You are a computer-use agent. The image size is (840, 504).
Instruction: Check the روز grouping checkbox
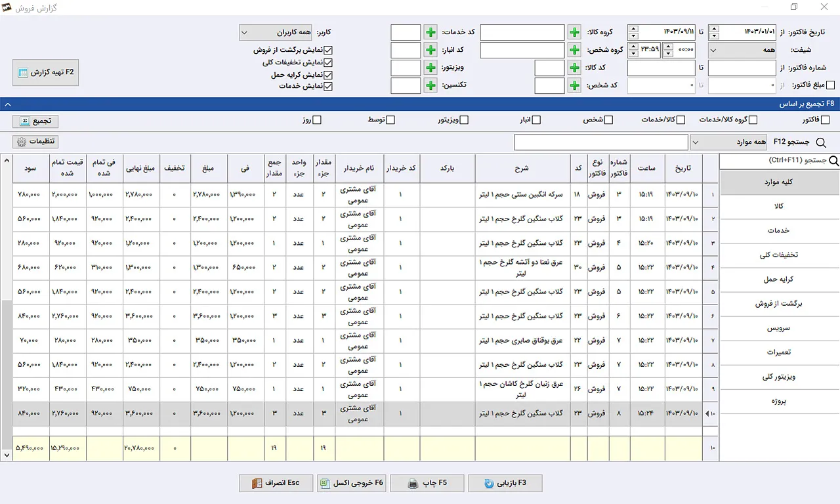coord(318,120)
